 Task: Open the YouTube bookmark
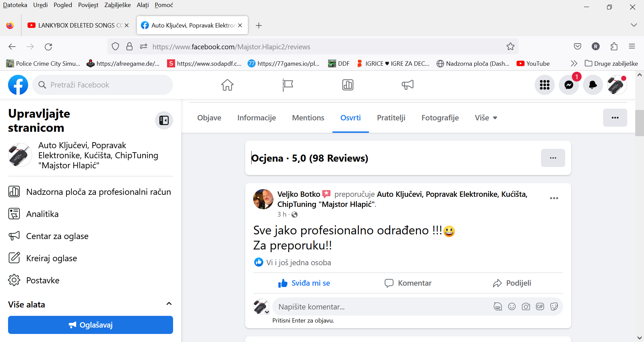[533, 63]
